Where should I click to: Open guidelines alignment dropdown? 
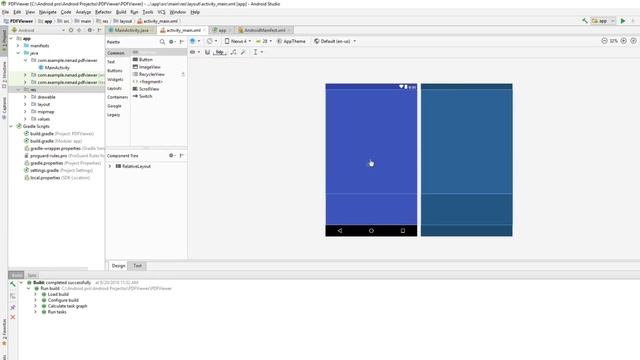[258, 52]
